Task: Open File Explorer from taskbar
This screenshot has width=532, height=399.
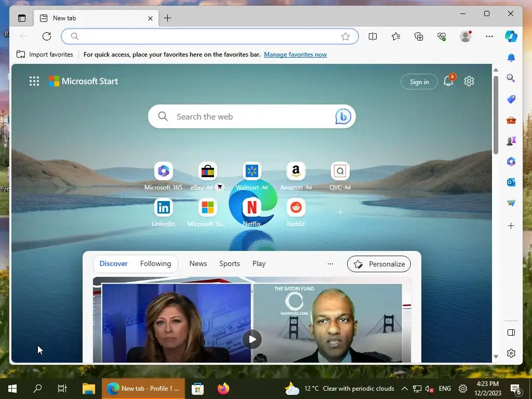Action: coord(89,389)
